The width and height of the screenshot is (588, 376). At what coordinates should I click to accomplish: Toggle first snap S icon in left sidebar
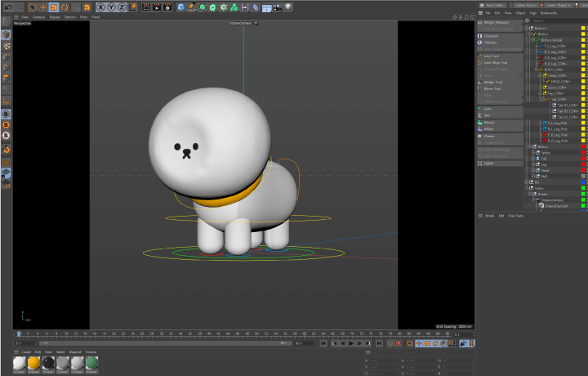(x=6, y=114)
